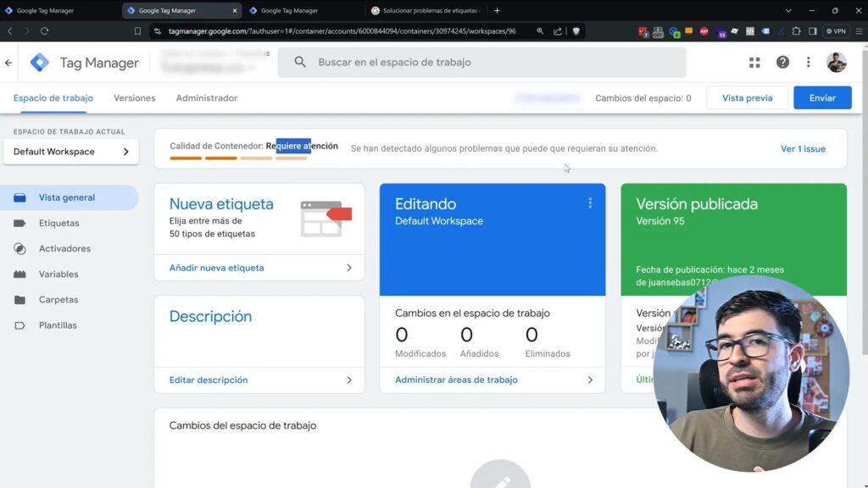Image resolution: width=868 pixels, height=488 pixels.
Task: Click the Editar descripción link
Action: point(209,380)
